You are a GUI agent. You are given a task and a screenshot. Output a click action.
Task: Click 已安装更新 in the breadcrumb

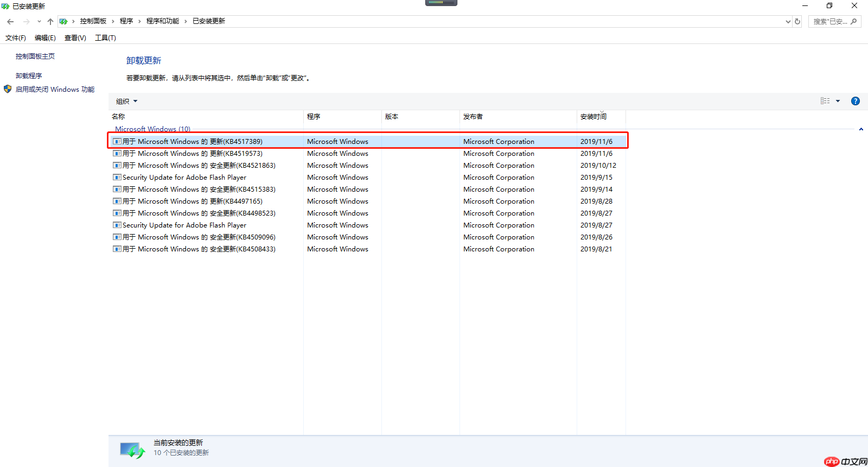[x=209, y=21]
